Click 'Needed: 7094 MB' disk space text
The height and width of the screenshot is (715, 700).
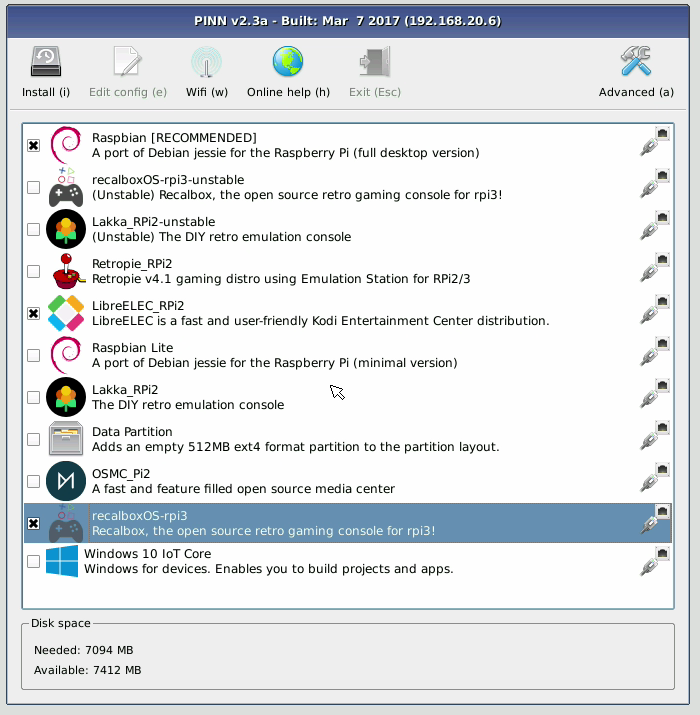tap(83, 650)
